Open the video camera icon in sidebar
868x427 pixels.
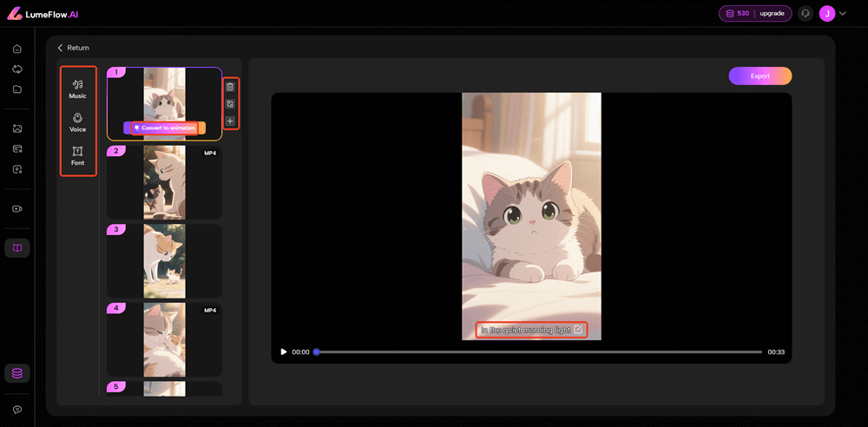pyautogui.click(x=17, y=209)
